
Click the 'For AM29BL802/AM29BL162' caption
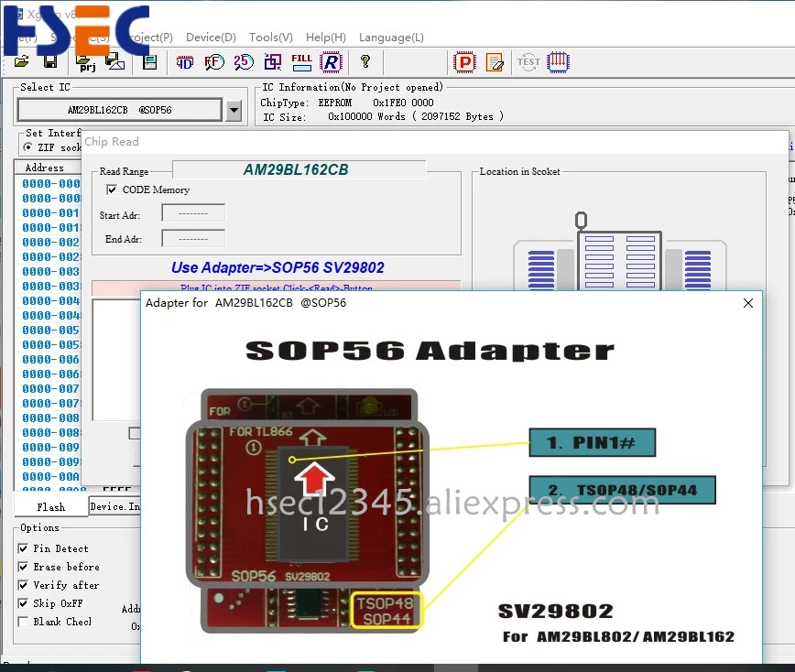click(x=618, y=636)
